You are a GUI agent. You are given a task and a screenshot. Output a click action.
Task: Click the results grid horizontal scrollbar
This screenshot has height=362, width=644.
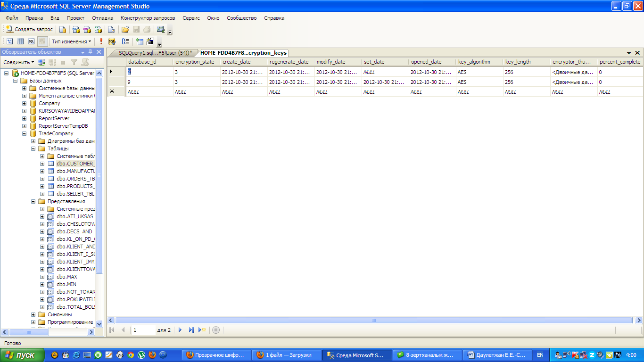pos(374,320)
